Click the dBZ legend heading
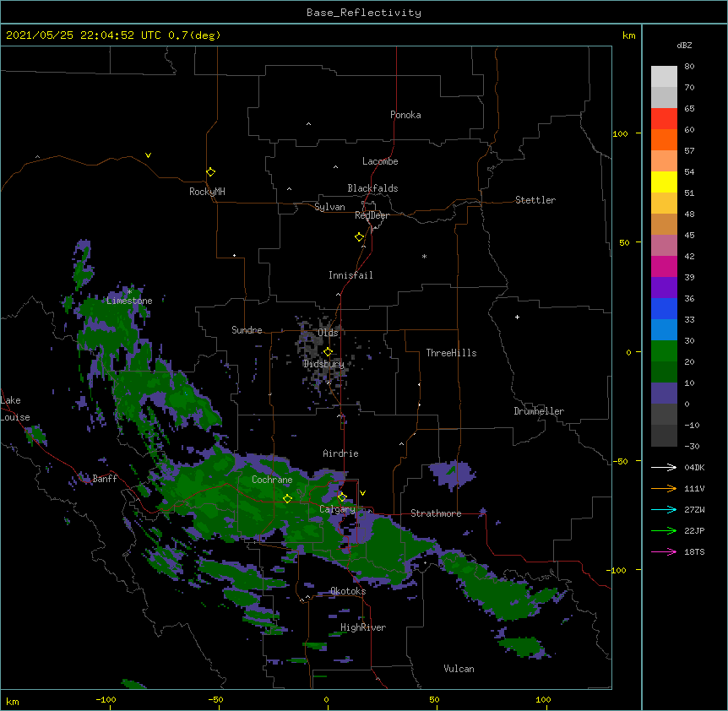Image resolution: width=728 pixels, height=711 pixels. [684, 45]
